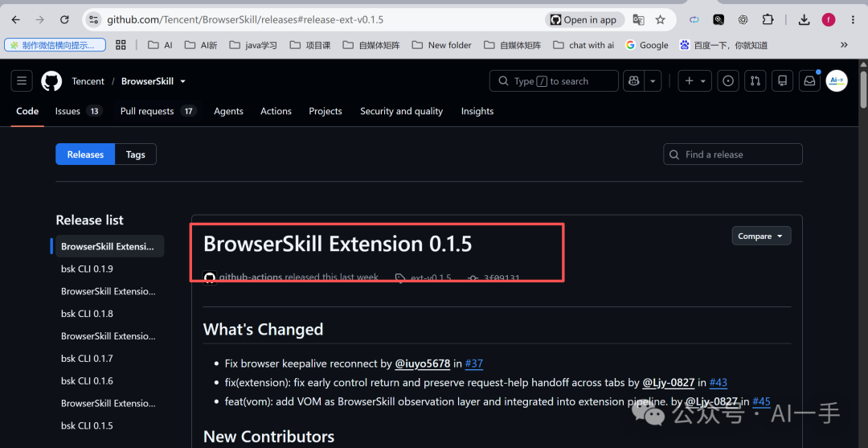Open the 制作微信横向提示 bookmark
This screenshot has width=868, height=448.
point(55,45)
